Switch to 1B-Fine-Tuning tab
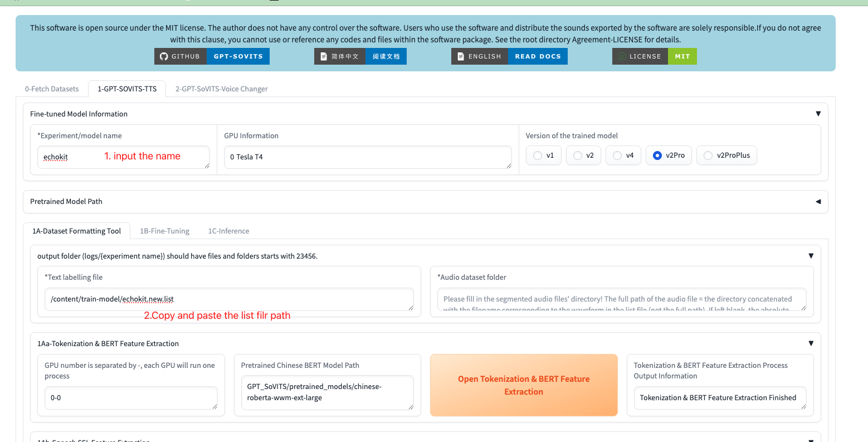The image size is (868, 442). coord(164,231)
